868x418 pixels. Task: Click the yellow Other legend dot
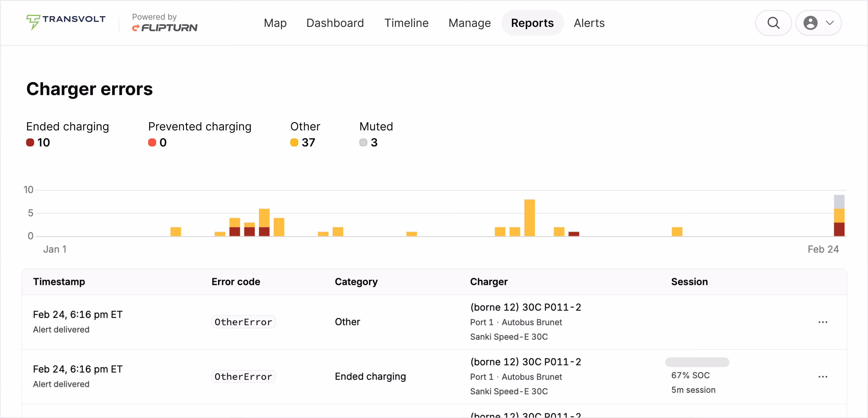(x=294, y=142)
